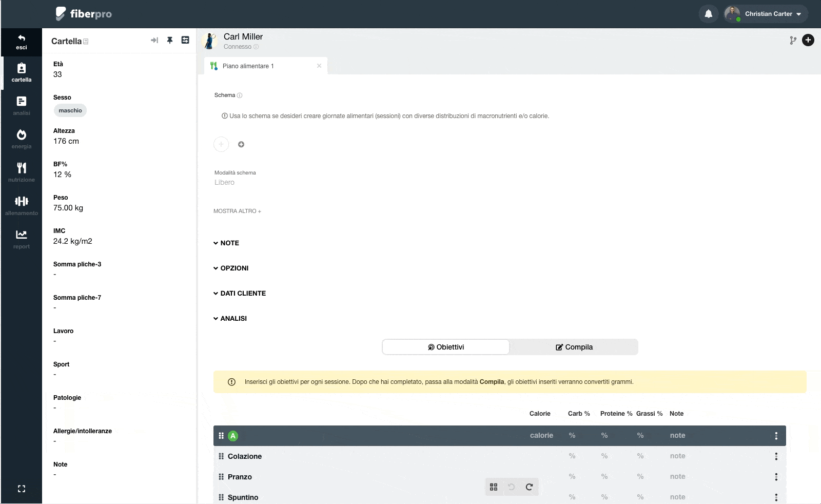This screenshot has height=504, width=821.
Task: Open the nutrizione fork-and-knife section
Action: [22, 172]
